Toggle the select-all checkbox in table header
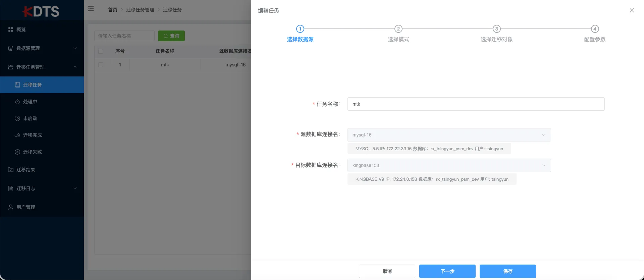 [101, 51]
